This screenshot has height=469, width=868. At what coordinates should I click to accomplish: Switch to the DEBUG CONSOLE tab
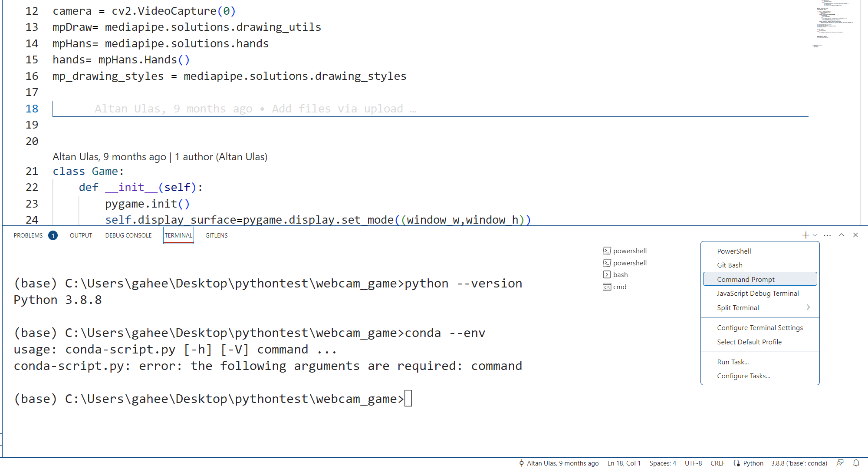point(128,235)
